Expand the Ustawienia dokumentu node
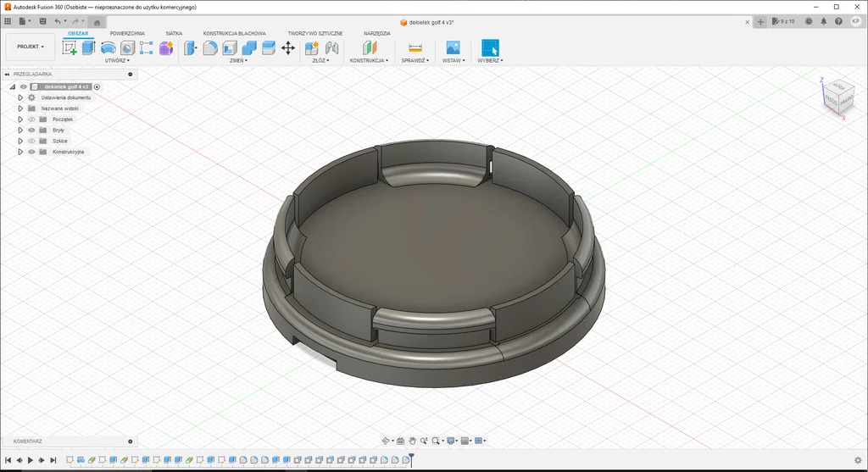 point(20,97)
